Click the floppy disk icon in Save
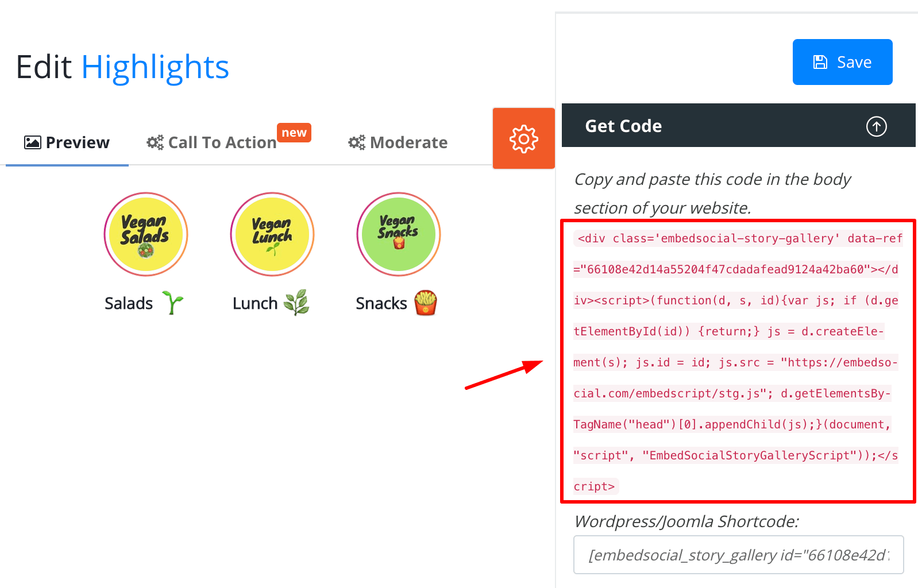 pos(820,62)
